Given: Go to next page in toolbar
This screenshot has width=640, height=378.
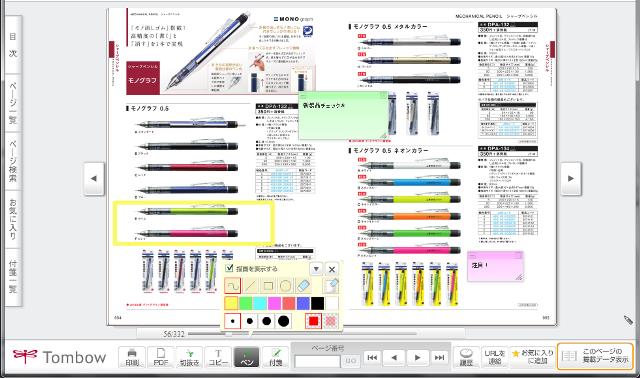Looking at the screenshot, I should [417, 358].
